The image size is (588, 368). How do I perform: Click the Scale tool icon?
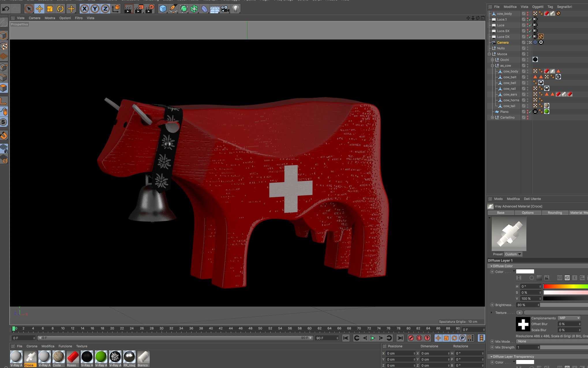(50, 9)
